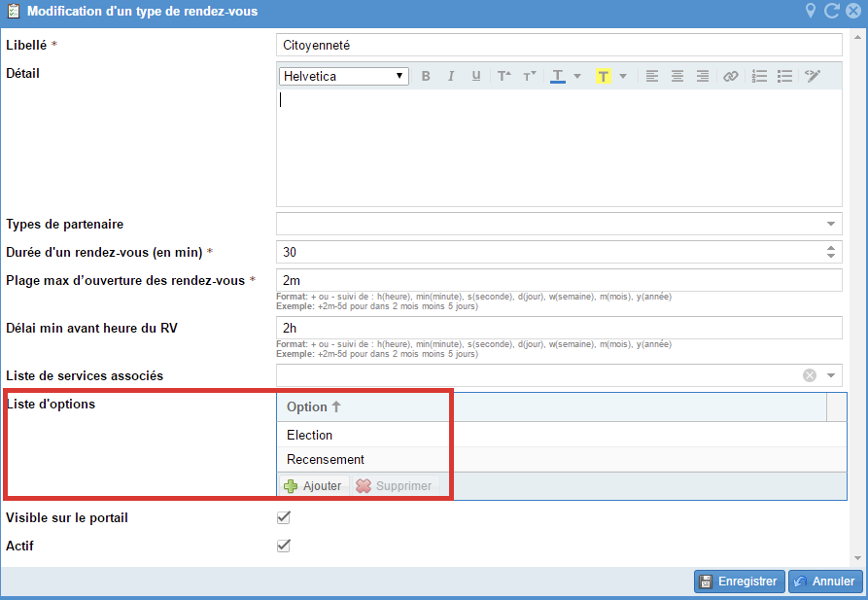Expand the Liste de services associés dropdown
Viewport: 868px width, 600px height.
[x=831, y=375]
